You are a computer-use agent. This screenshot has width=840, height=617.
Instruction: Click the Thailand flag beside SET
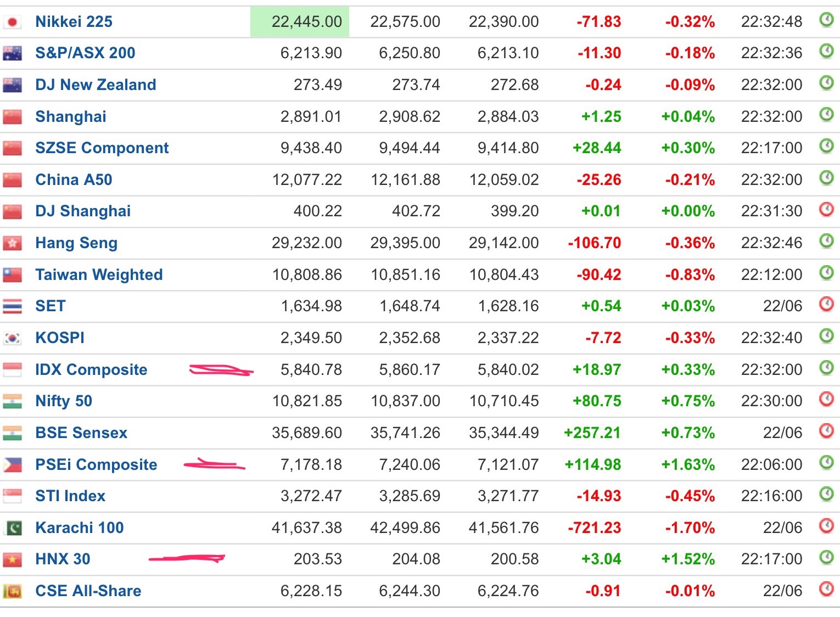point(12,306)
